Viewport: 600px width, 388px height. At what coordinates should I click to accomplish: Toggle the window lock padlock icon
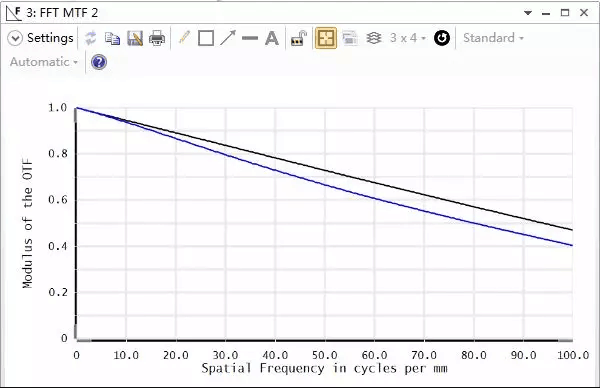click(x=299, y=38)
